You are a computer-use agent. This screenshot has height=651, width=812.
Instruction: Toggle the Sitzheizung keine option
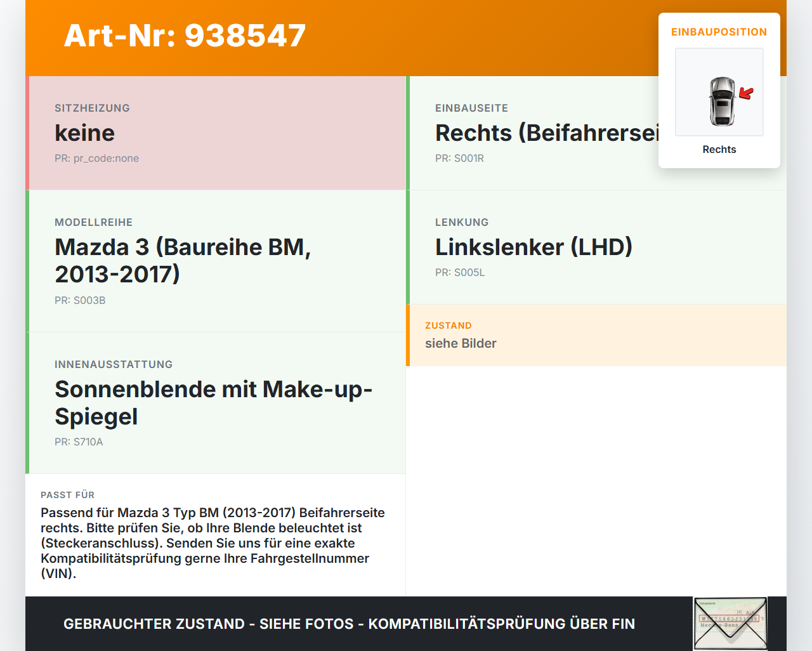point(216,133)
